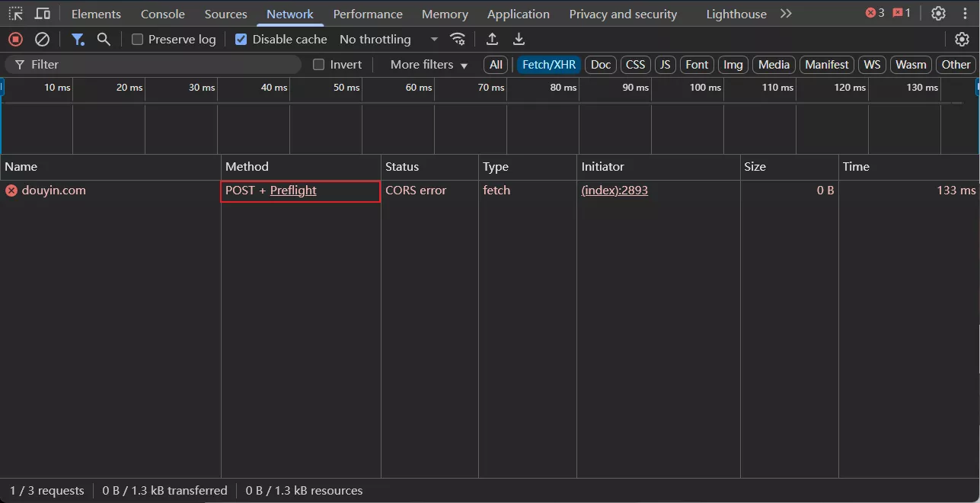Import HAR file with upload icon

pyautogui.click(x=493, y=39)
